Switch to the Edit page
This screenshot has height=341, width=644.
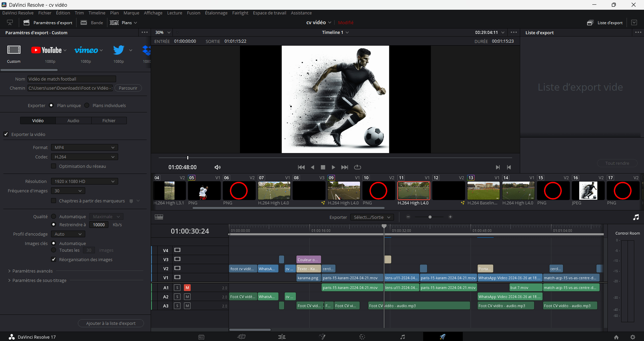pyautogui.click(x=282, y=337)
